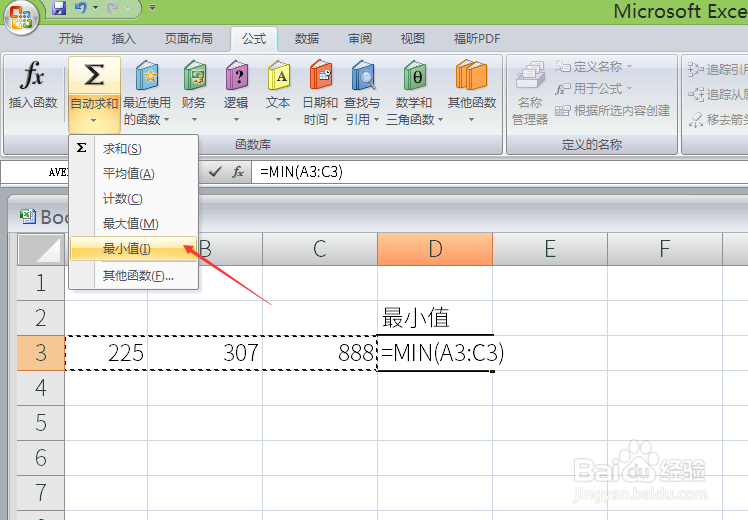
Task: Click the Select All corner box
Action: coord(41,249)
